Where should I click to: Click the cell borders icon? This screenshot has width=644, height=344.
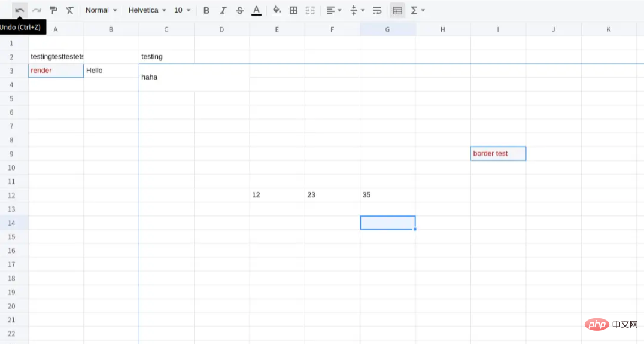pyautogui.click(x=293, y=10)
